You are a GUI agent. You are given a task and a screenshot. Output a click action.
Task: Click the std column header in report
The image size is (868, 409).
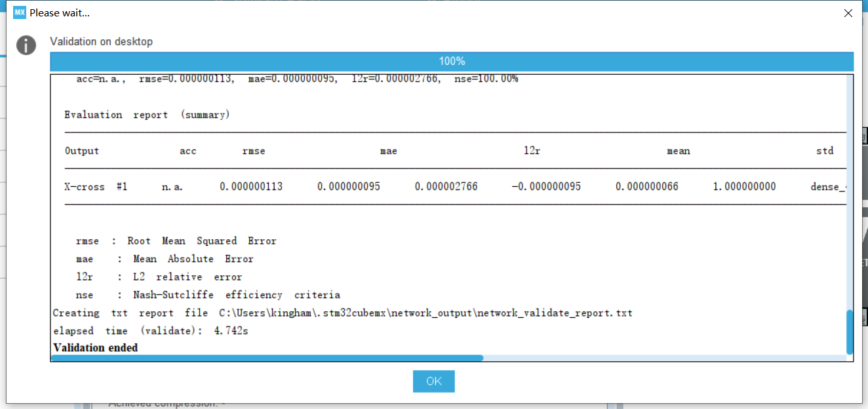pos(825,151)
